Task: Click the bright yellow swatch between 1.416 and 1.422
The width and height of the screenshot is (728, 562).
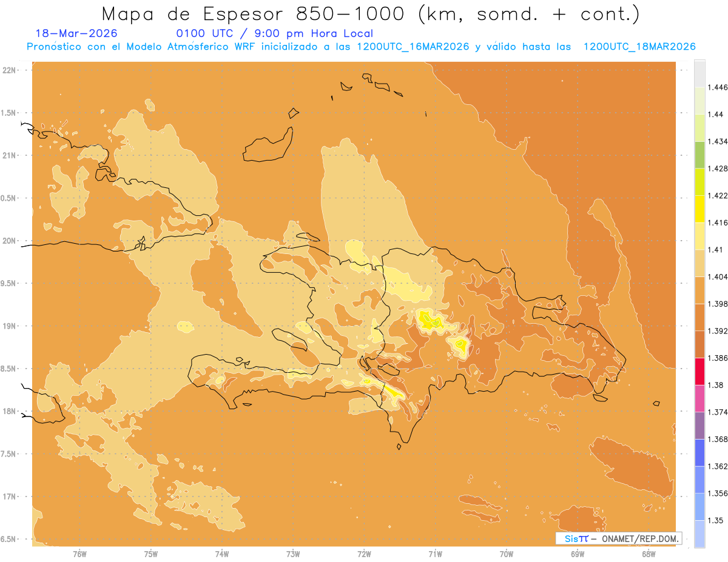Action: 699,209
